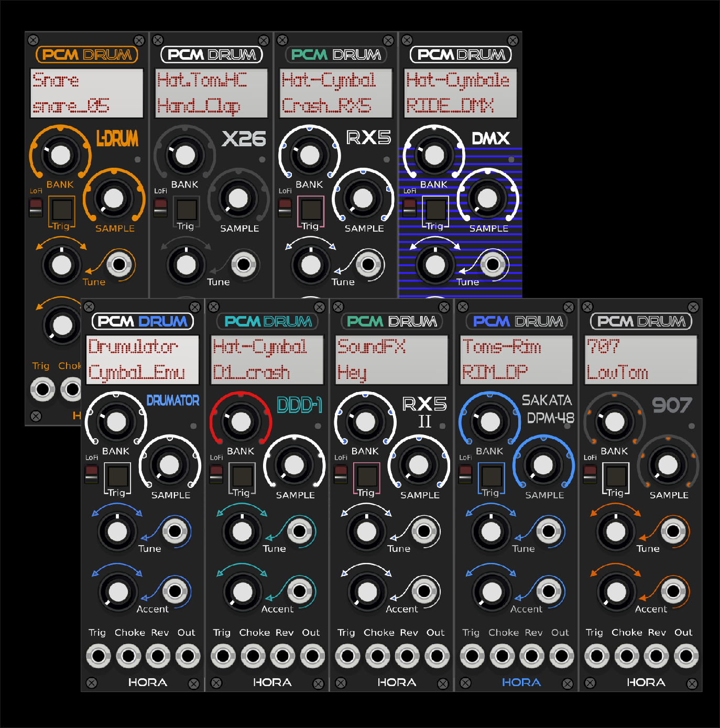Viewport: 720px width, 728px height.
Task: Click the SAMPLE knob on the 907 module
Action: [x=668, y=464]
